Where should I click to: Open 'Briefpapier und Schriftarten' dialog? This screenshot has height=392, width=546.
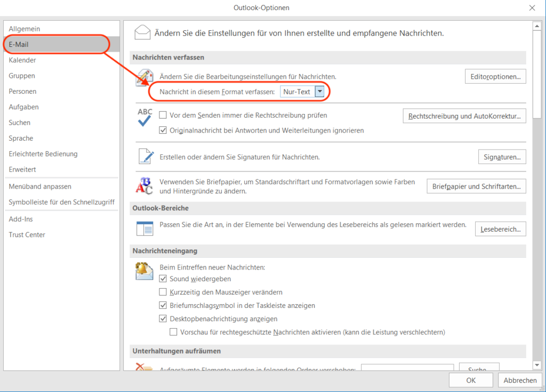tap(476, 186)
